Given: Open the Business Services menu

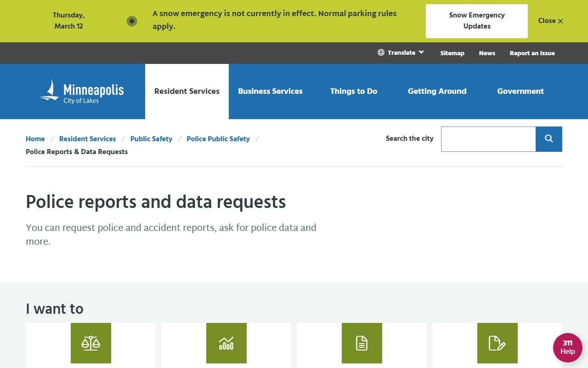Looking at the screenshot, I should click(x=270, y=92).
